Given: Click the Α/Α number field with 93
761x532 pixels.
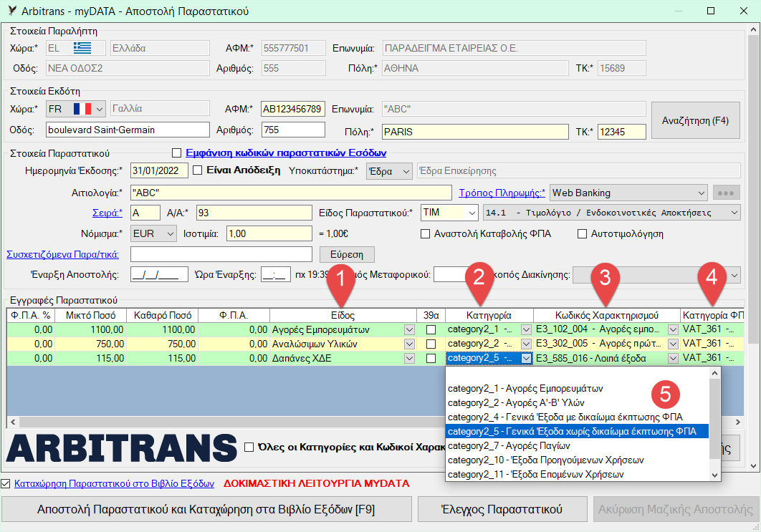Looking at the screenshot, I should tap(254, 213).
